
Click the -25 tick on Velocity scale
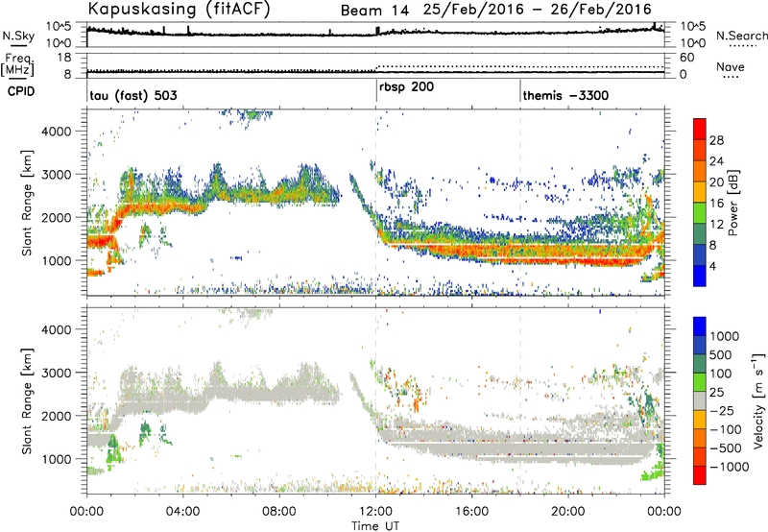(x=722, y=410)
